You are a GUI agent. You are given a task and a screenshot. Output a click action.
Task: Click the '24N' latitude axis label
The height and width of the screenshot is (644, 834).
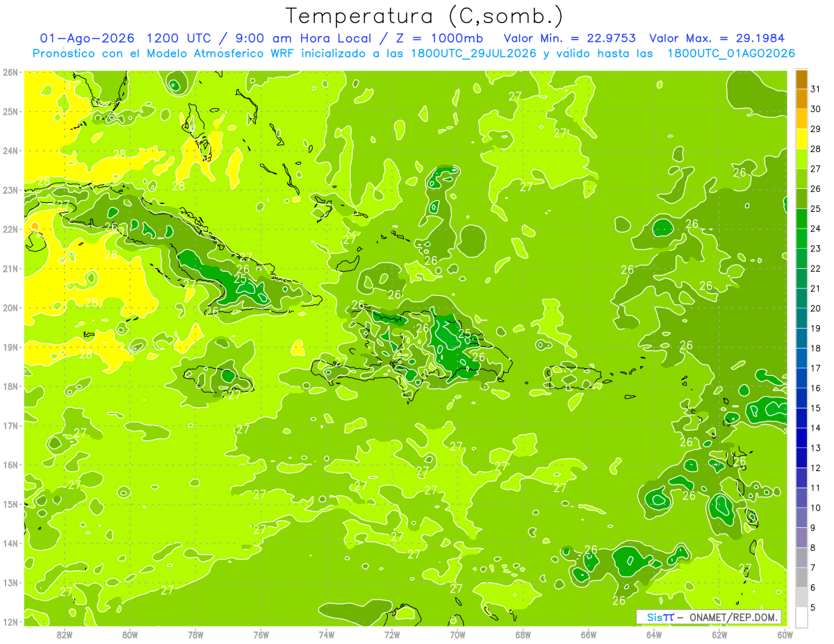click(x=10, y=151)
